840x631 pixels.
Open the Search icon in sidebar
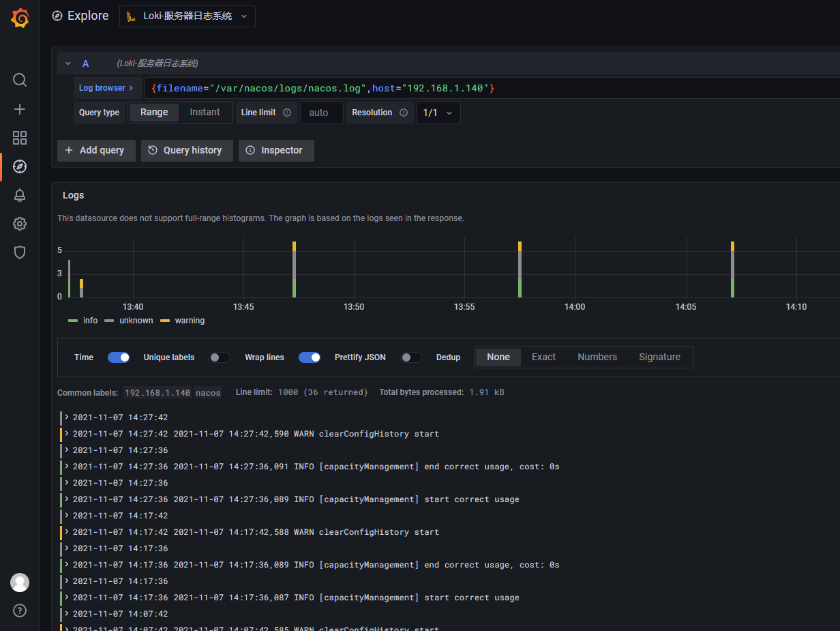(20, 80)
